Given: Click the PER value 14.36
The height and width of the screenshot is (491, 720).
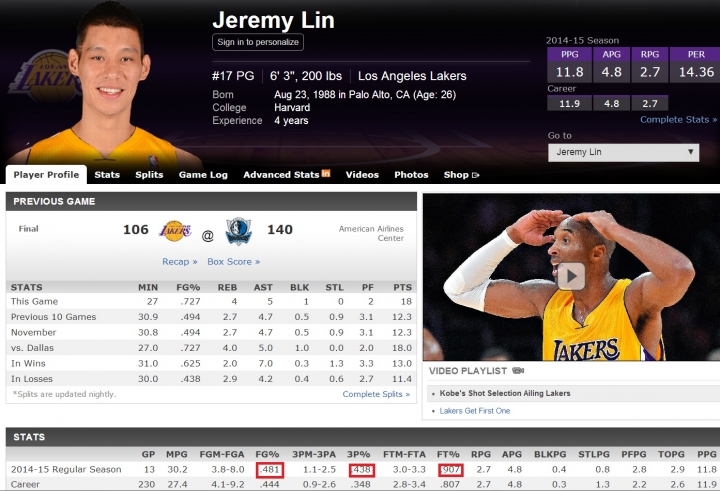Looking at the screenshot, I should [696, 72].
